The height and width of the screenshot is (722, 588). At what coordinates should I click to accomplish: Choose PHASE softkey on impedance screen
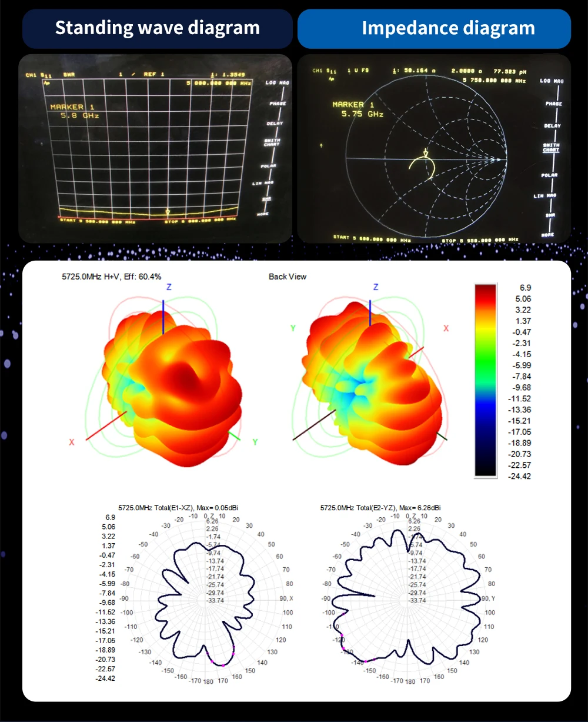(553, 104)
